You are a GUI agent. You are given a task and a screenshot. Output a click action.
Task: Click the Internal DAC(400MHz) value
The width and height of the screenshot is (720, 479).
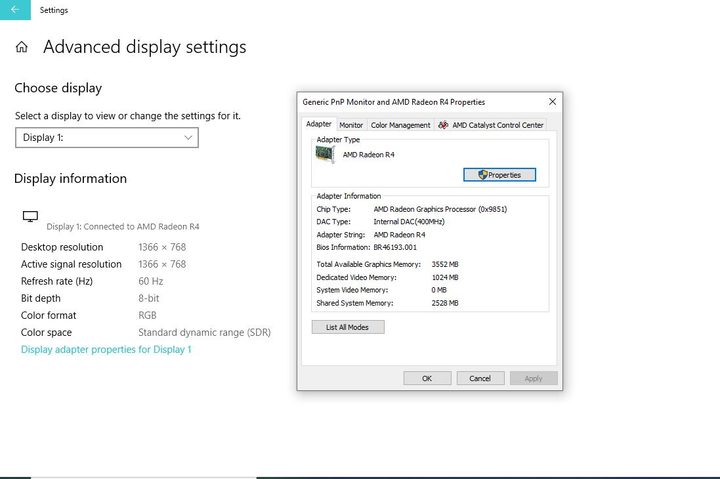409,221
